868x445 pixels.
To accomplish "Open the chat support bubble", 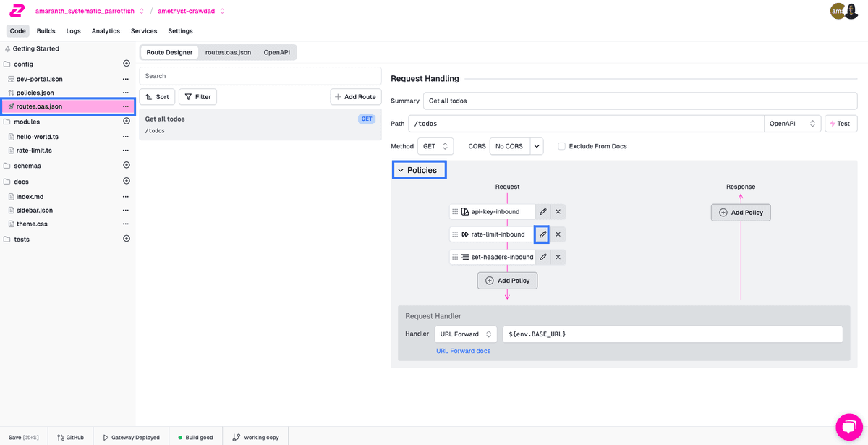I will pyautogui.click(x=848, y=426).
